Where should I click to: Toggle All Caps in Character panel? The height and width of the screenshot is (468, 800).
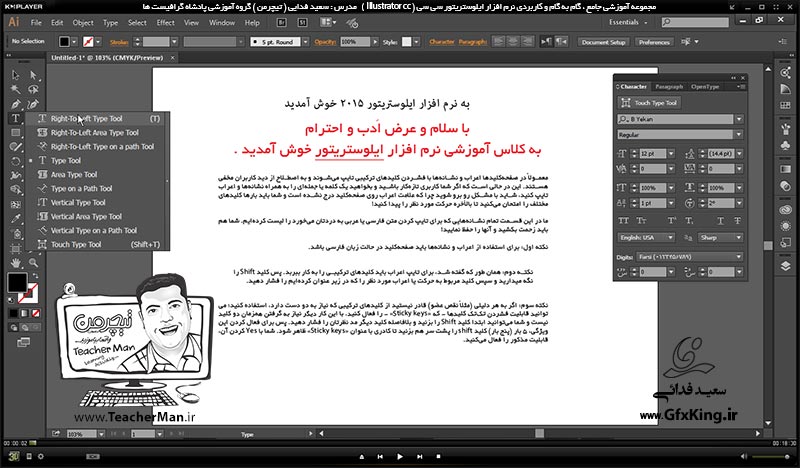(x=623, y=220)
